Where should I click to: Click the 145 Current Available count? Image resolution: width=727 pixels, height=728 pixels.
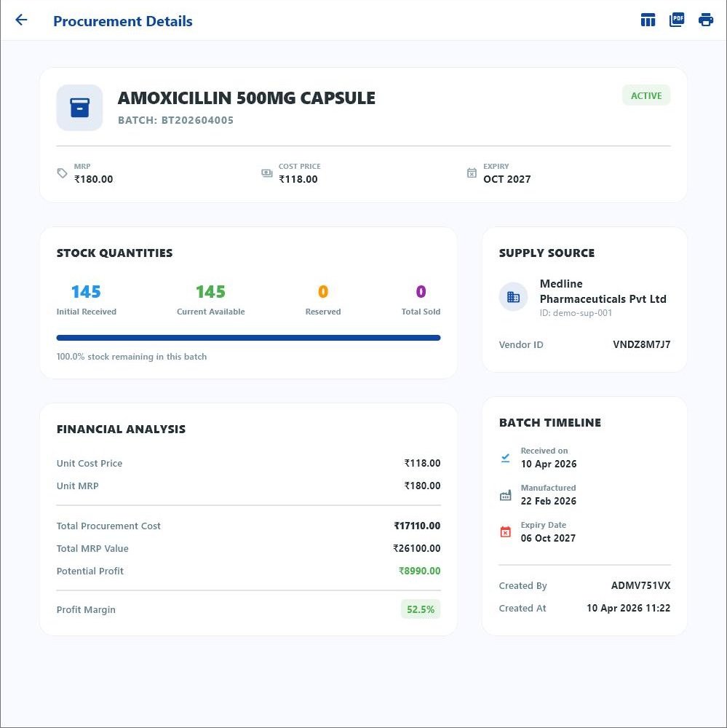point(210,292)
